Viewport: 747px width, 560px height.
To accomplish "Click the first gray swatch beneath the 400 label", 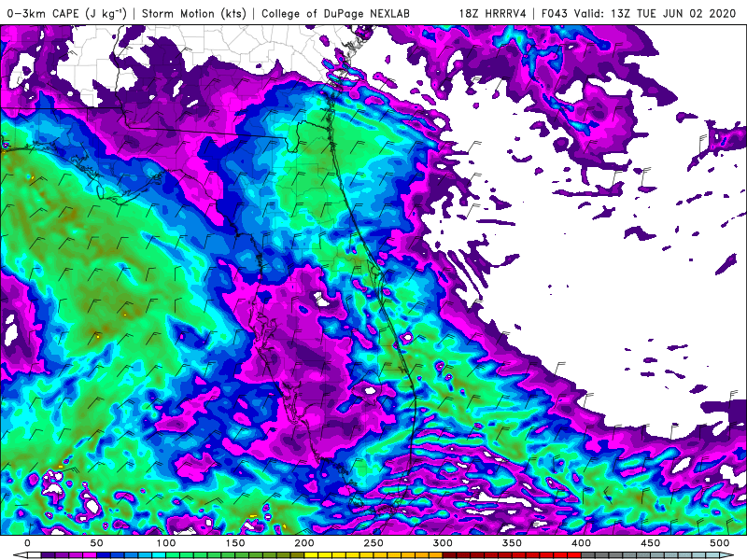I will click(x=588, y=555).
